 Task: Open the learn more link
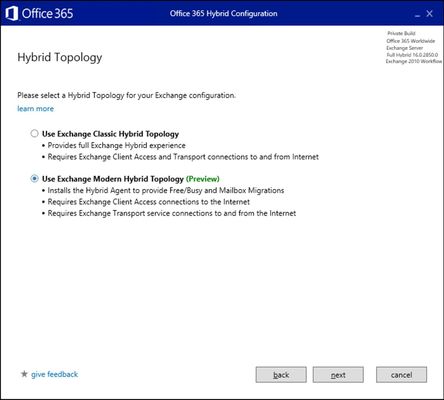(x=35, y=109)
